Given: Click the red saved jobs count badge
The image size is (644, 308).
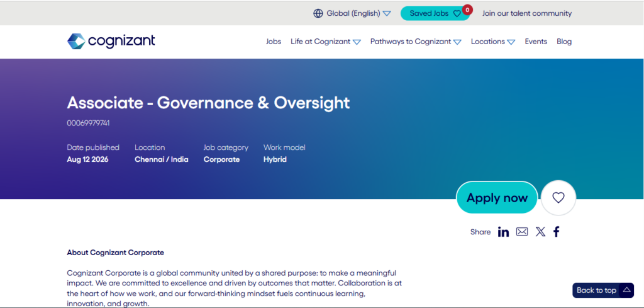Looking at the screenshot, I should 467,9.
